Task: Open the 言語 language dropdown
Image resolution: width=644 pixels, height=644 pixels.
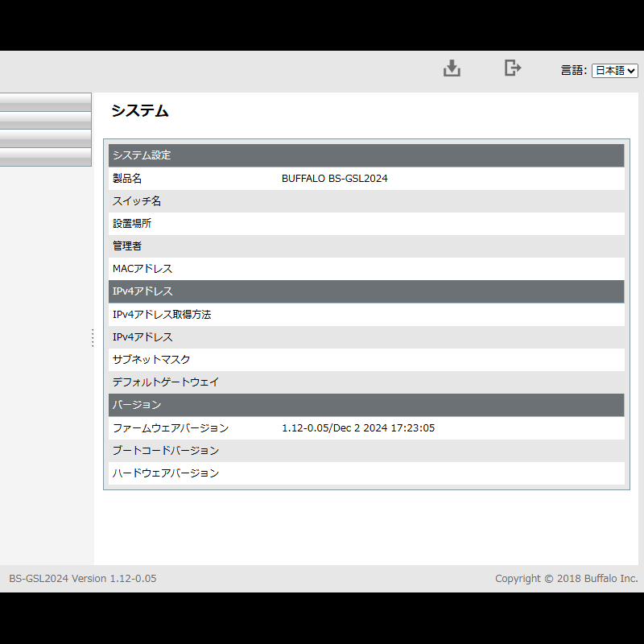Action: pyautogui.click(x=614, y=71)
